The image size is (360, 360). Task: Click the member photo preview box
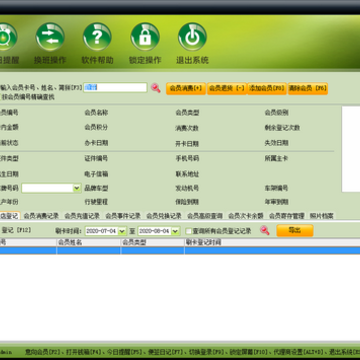pos(351,149)
